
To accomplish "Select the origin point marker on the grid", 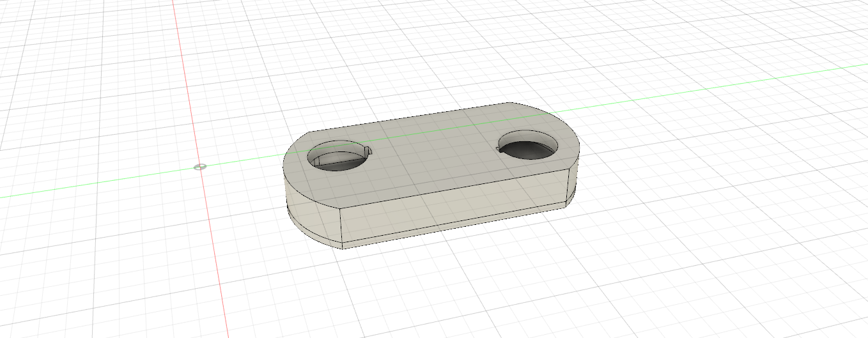I will coord(200,167).
